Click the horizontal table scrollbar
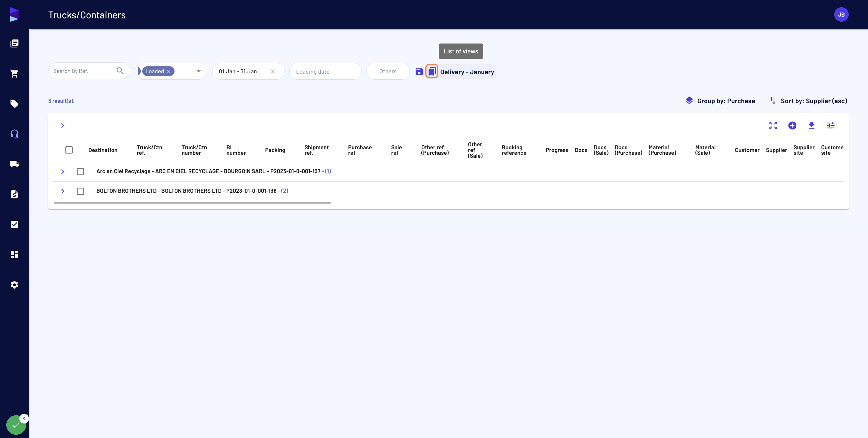The height and width of the screenshot is (438, 868). tap(192, 203)
